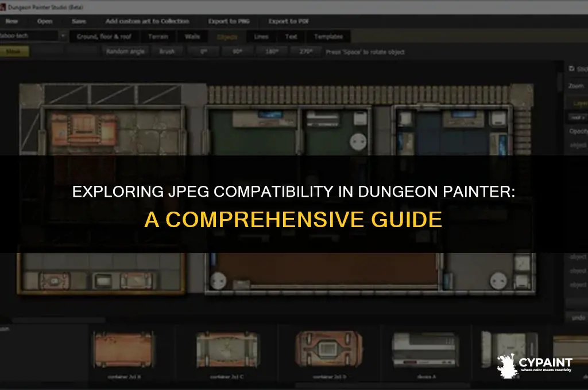
Task: Select Export to PDF
Action: tap(288, 21)
